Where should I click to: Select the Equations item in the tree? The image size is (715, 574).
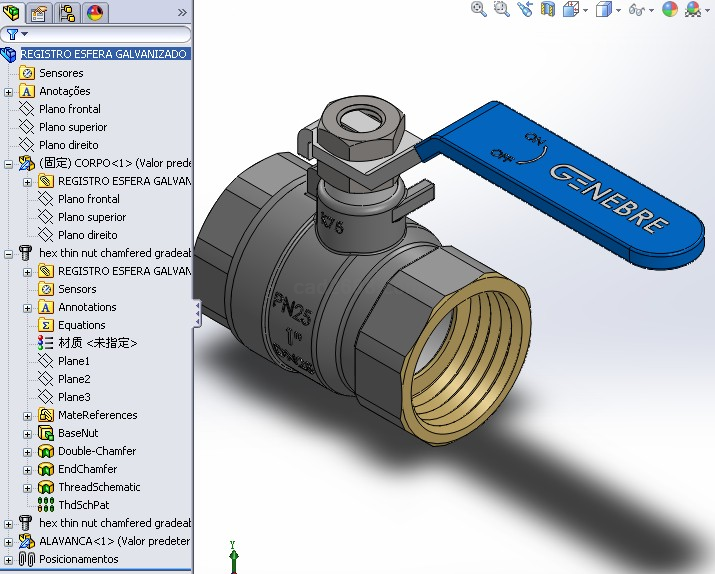coord(81,325)
